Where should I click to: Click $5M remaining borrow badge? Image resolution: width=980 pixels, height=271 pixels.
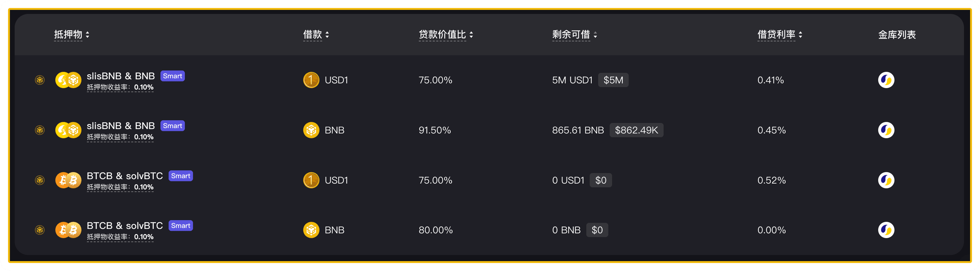pos(613,80)
